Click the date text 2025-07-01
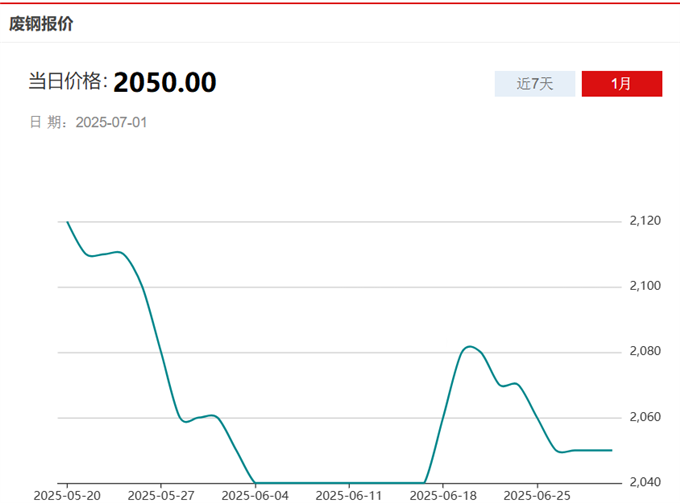This screenshot has width=680, height=503. (x=112, y=122)
